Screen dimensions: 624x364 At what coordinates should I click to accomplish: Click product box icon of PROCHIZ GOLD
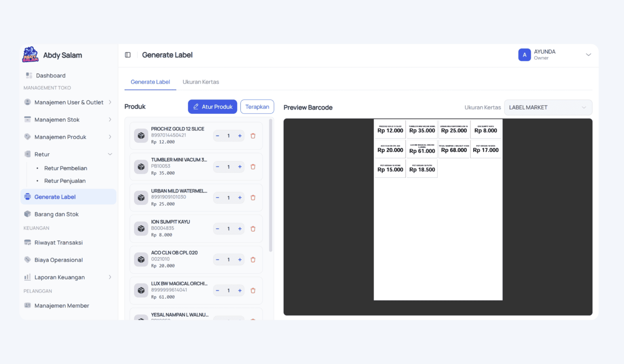coord(141,136)
